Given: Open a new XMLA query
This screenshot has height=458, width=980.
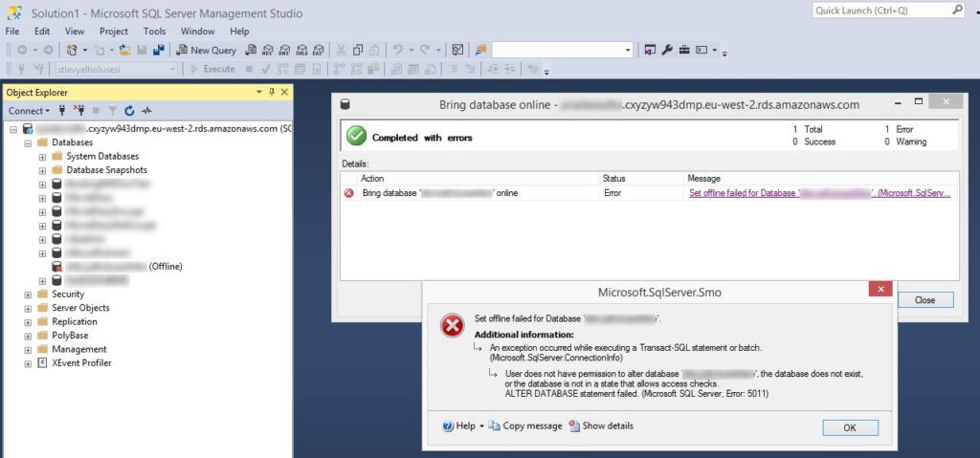Looking at the screenshot, I should (301, 50).
